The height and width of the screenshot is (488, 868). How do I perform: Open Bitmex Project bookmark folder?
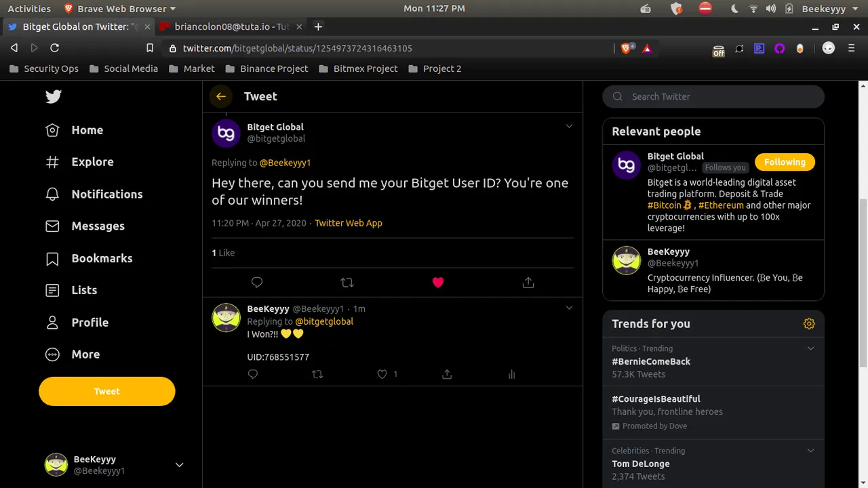pos(358,68)
